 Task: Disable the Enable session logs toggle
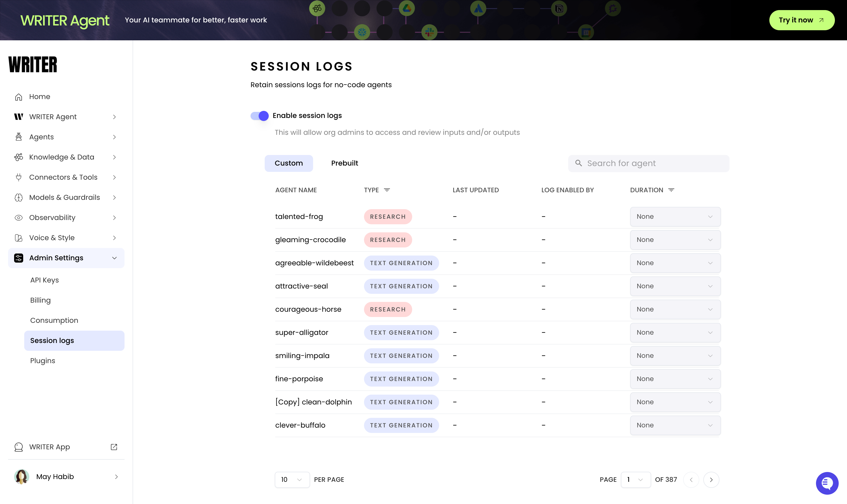(x=259, y=115)
